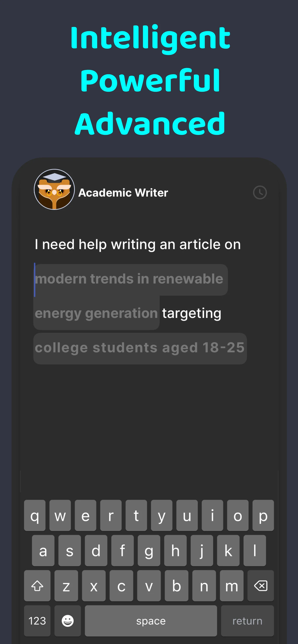Tap the shift arrow key
Screen dimensions: 298x644
(37, 586)
